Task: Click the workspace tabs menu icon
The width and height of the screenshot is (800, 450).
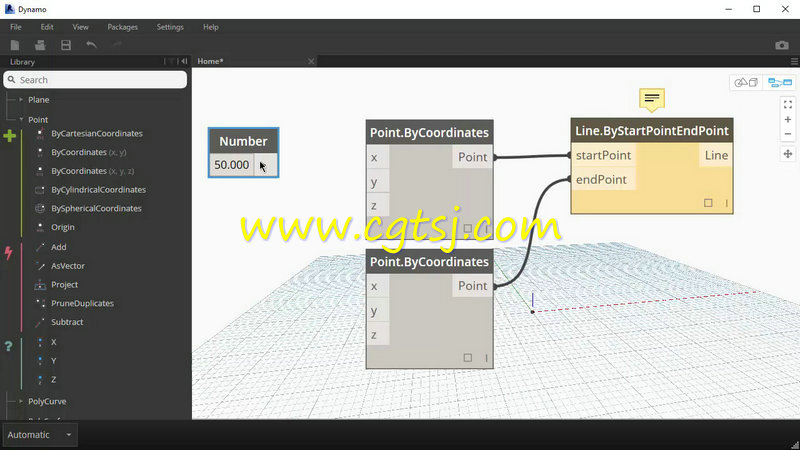Action: (794, 61)
